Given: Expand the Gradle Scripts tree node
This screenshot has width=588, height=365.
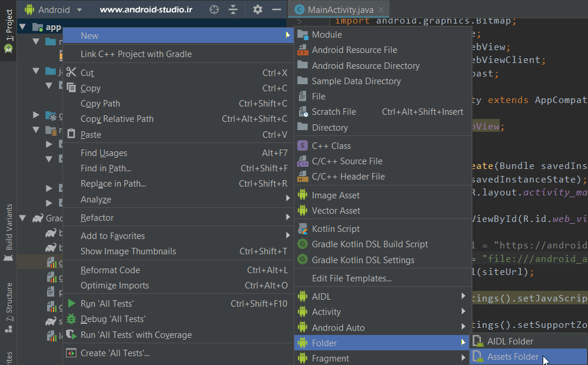Looking at the screenshot, I should (22, 218).
